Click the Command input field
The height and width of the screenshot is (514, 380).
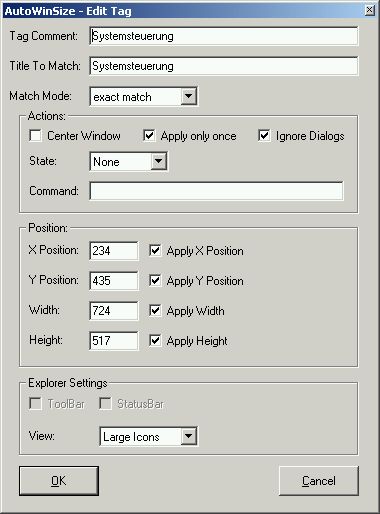pos(216,191)
